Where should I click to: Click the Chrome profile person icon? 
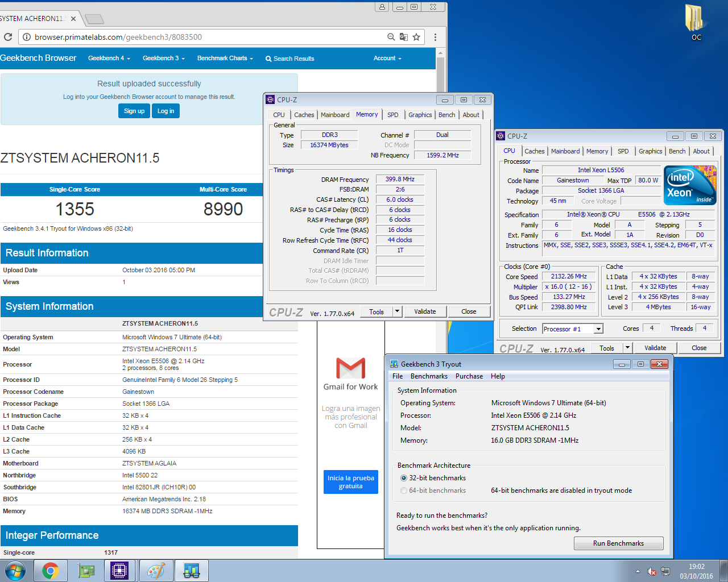382,7
